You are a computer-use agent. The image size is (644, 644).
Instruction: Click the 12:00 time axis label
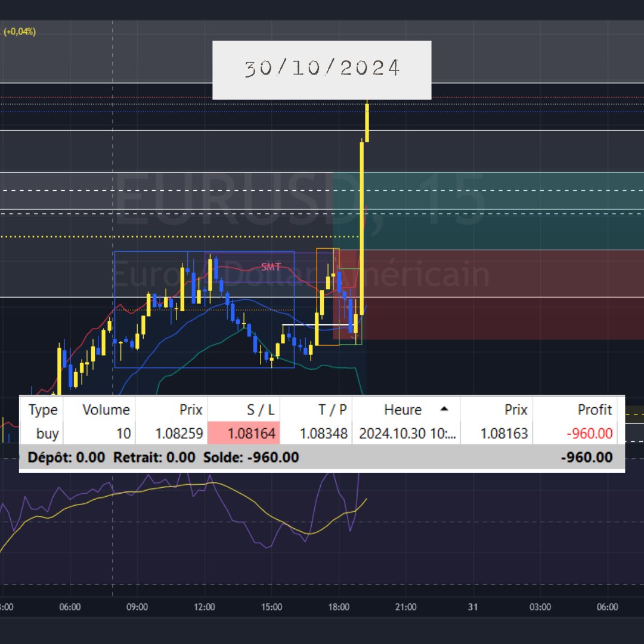pos(204,606)
